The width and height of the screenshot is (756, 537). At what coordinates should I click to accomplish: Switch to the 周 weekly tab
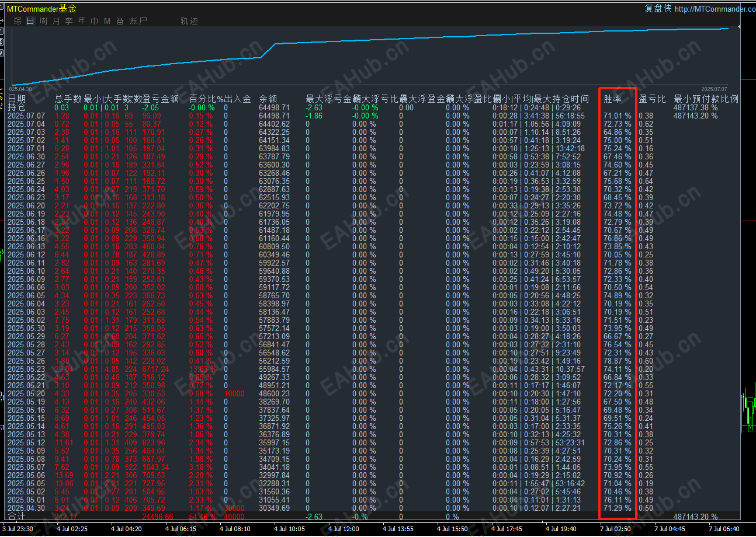click(43, 21)
